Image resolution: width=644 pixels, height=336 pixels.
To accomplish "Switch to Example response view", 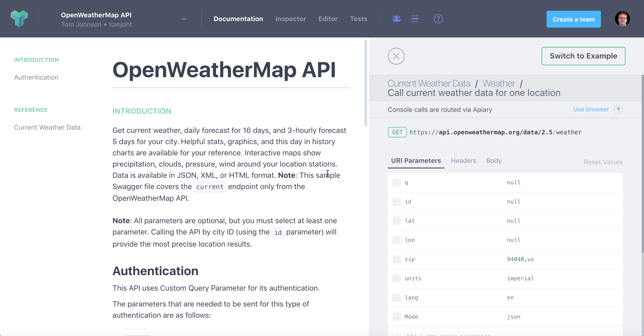I will pyautogui.click(x=584, y=56).
